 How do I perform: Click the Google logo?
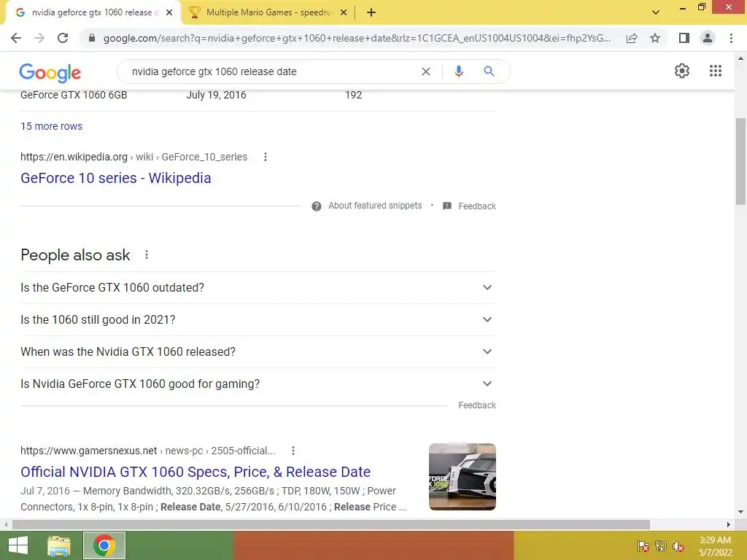tap(50, 72)
